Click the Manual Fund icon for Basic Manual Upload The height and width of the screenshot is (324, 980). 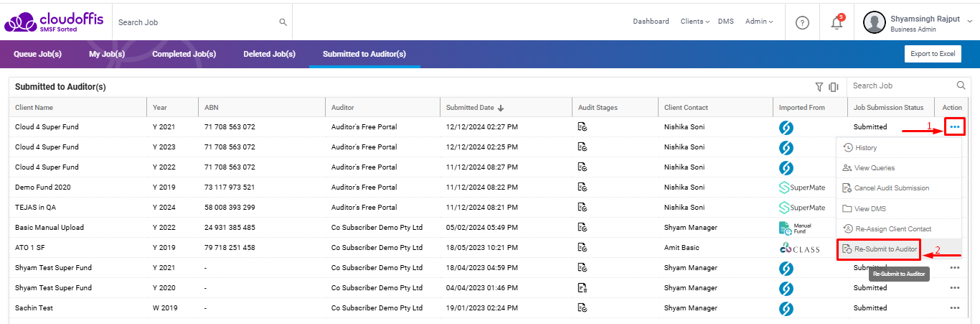[x=796, y=228]
